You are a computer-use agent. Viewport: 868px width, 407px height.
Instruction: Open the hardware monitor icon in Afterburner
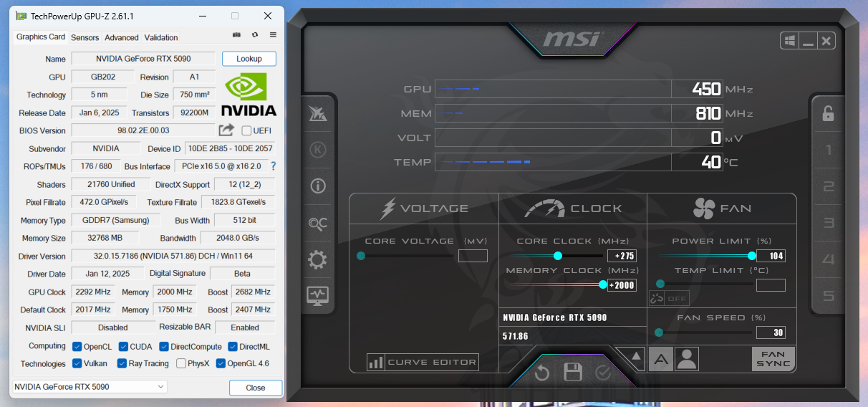tap(317, 295)
